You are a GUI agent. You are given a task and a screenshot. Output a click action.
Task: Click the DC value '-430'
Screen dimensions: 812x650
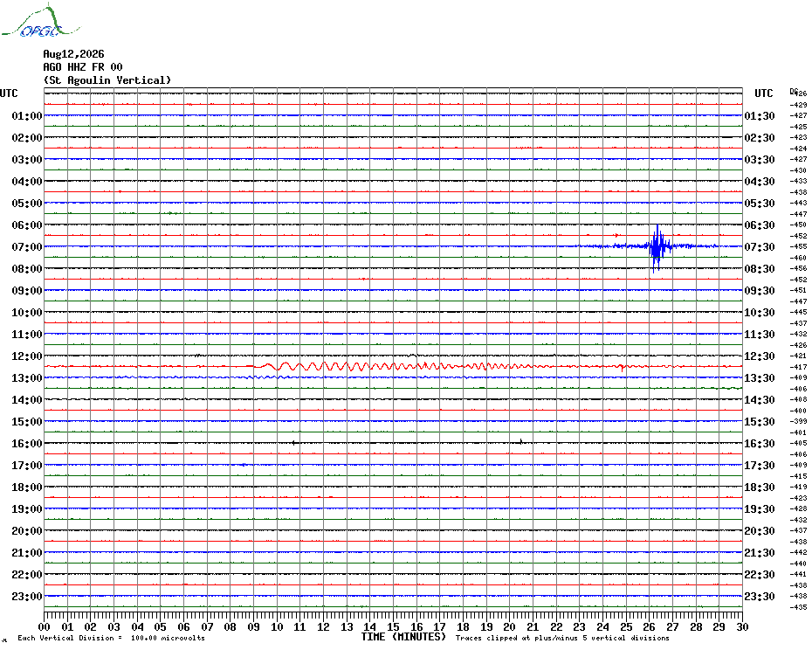(798, 170)
